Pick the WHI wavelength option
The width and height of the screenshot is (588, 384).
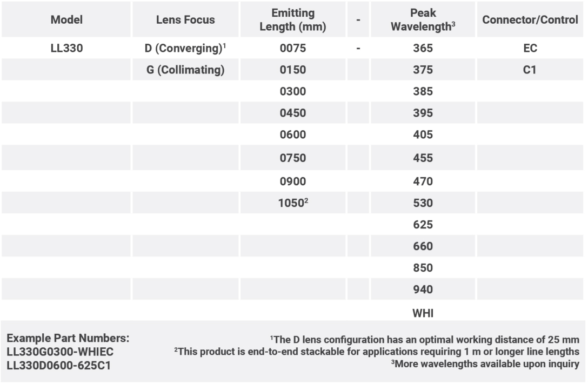422,313
